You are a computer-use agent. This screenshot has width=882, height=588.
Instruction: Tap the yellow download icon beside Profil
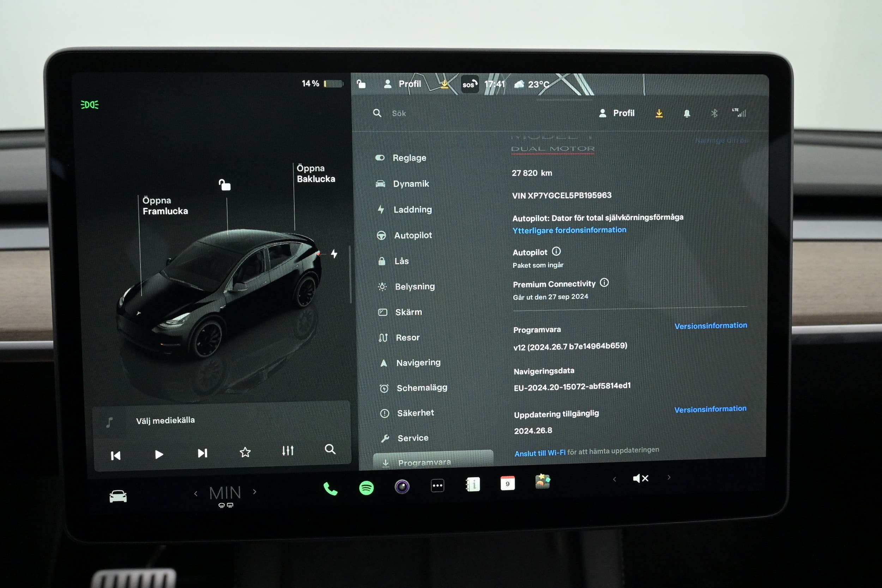coord(659,114)
